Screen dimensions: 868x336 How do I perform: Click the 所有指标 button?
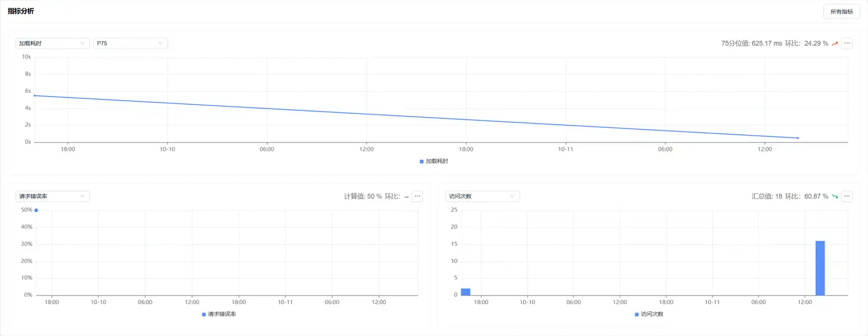tap(841, 11)
